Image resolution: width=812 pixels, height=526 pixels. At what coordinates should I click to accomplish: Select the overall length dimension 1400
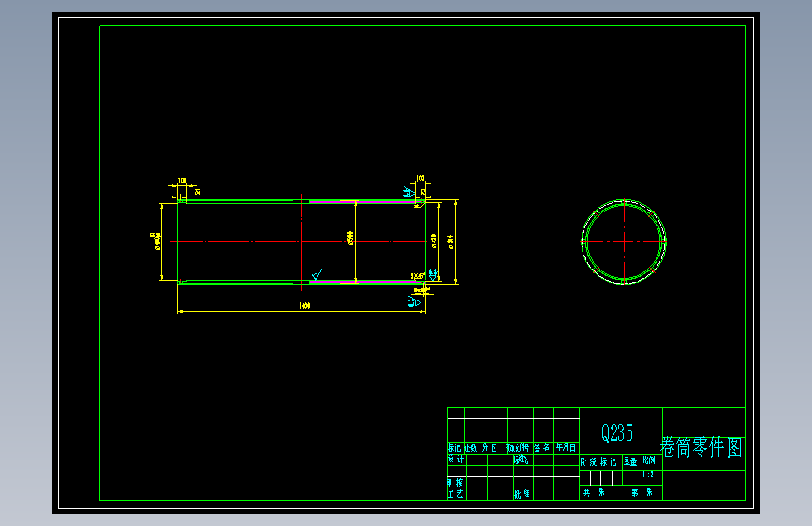[x=304, y=306]
